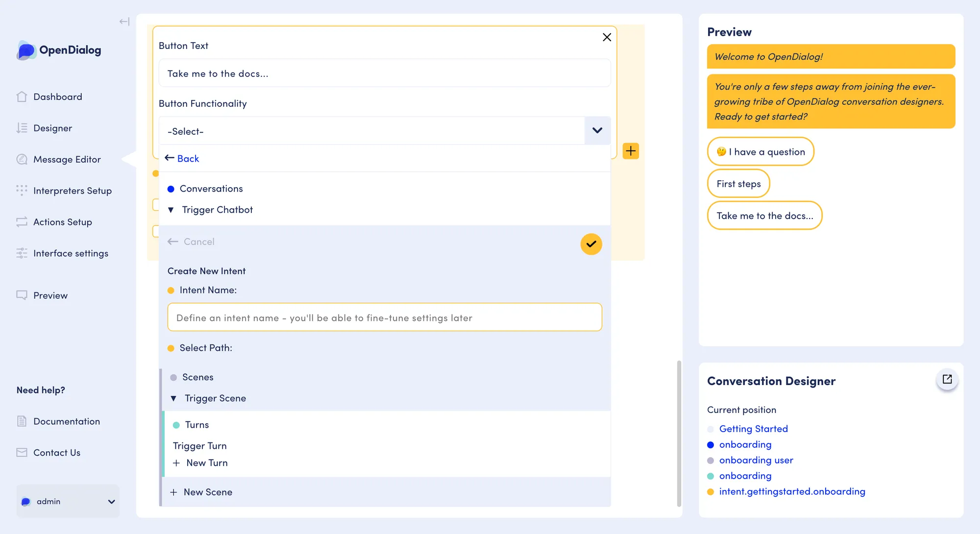The height and width of the screenshot is (534, 980).
Task: Focus the Button Text input field
Action: pos(385,73)
